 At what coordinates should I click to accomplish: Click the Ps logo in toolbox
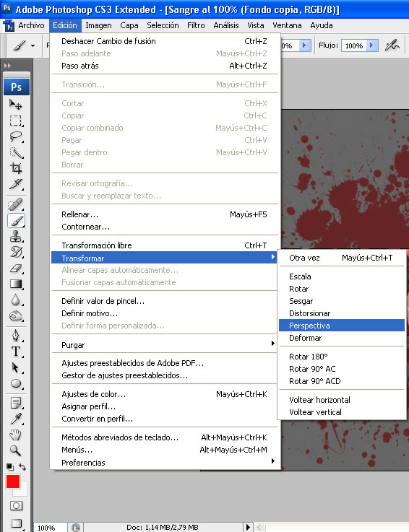click(x=17, y=87)
